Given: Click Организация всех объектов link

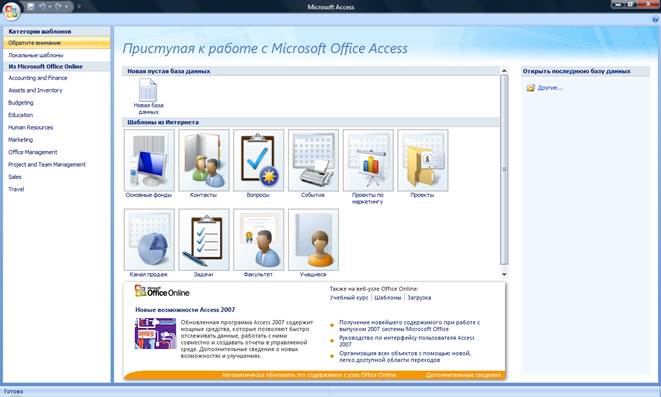Looking at the screenshot, I should [405, 357].
